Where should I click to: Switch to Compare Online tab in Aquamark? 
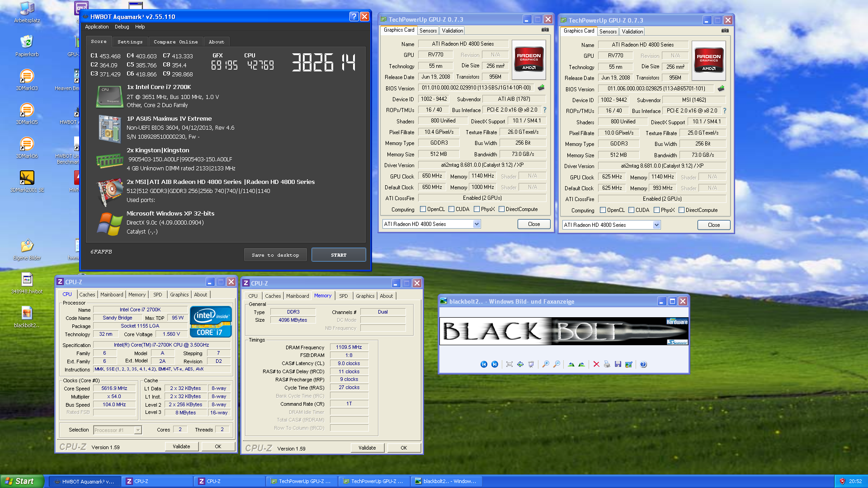pyautogui.click(x=175, y=42)
